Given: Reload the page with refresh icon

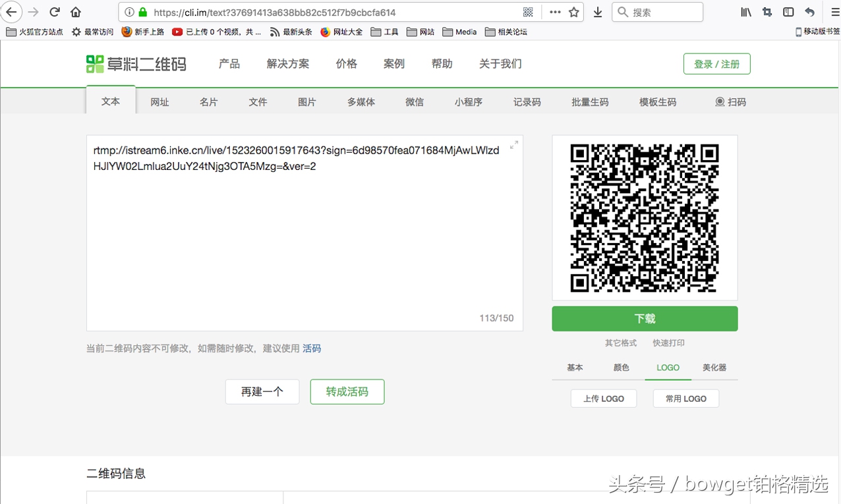Looking at the screenshot, I should [x=54, y=12].
